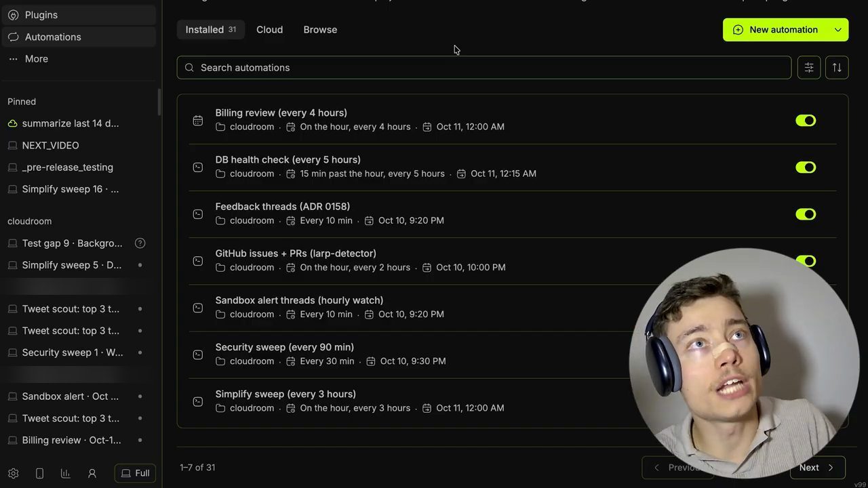Open pinned summarize last 14 d... item
868x488 pixels.
pos(79,123)
